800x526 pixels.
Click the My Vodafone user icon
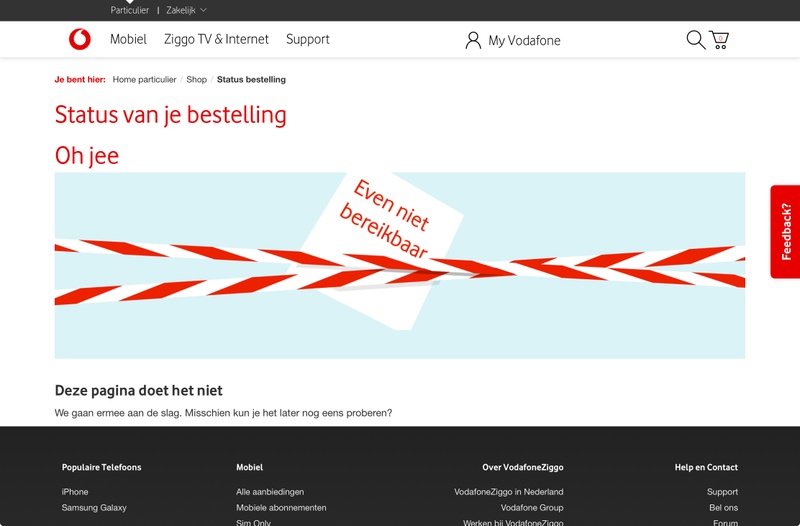tap(473, 40)
